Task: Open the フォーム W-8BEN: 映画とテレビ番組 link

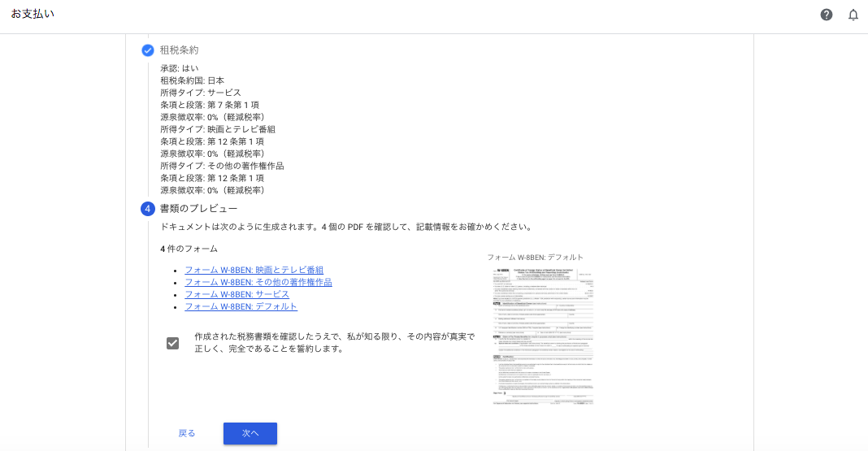Action: click(x=254, y=270)
